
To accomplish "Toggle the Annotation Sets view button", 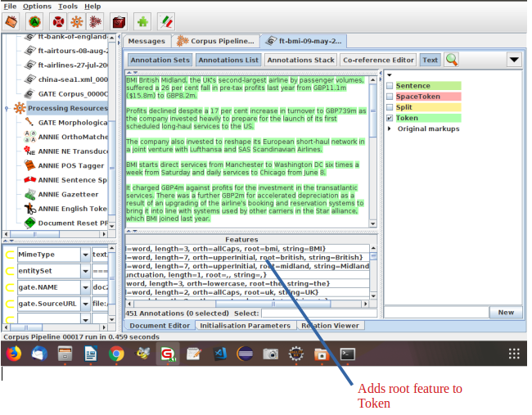I will click(x=160, y=60).
